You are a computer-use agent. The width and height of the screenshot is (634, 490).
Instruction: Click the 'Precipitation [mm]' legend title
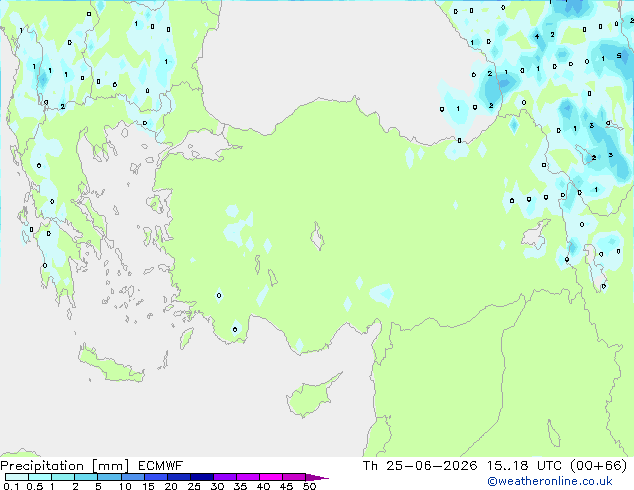pos(64,466)
